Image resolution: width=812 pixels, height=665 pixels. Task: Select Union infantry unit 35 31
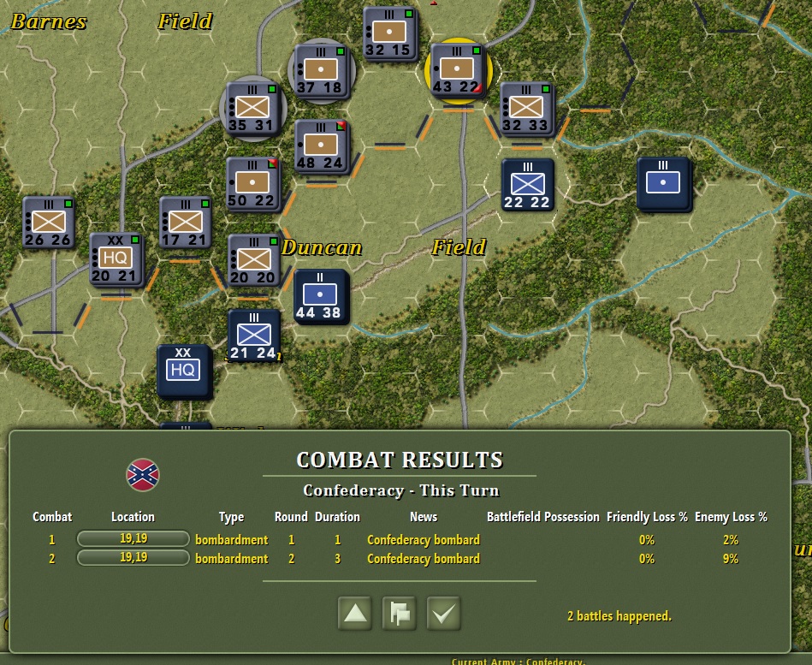coord(253,110)
